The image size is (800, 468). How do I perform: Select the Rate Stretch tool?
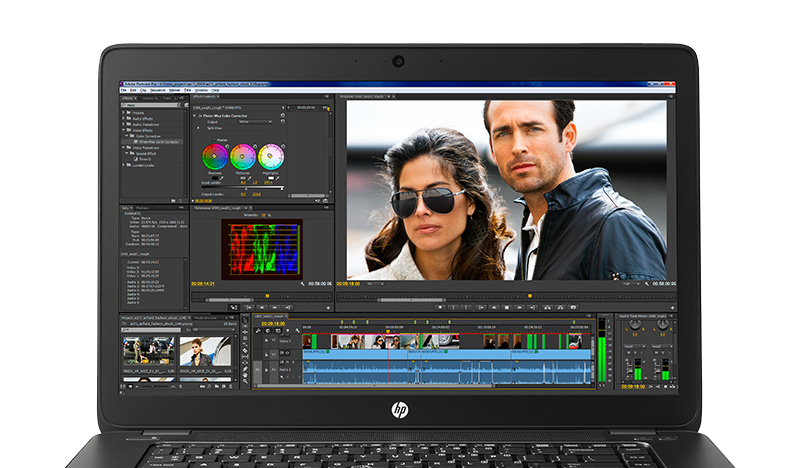[245, 344]
